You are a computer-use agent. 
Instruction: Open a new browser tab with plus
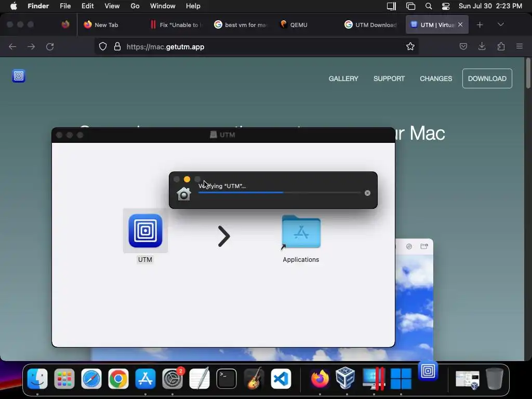480,25
